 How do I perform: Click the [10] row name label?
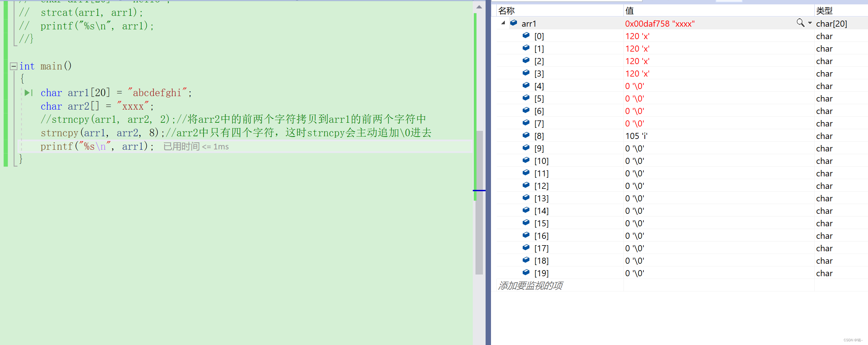pyautogui.click(x=541, y=161)
